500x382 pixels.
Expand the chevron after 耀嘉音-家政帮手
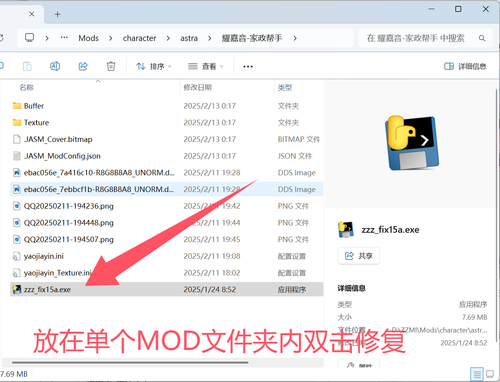pos(295,38)
